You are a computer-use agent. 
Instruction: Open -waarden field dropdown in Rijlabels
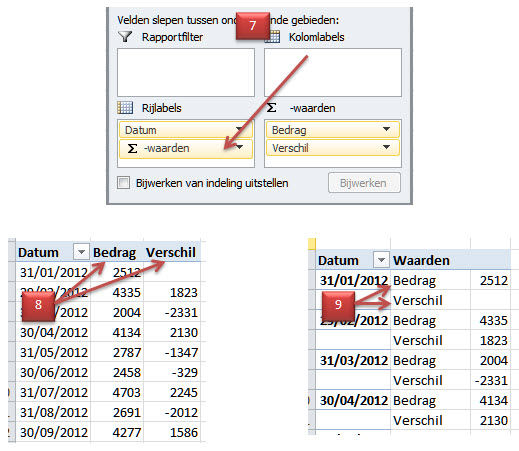[240, 147]
